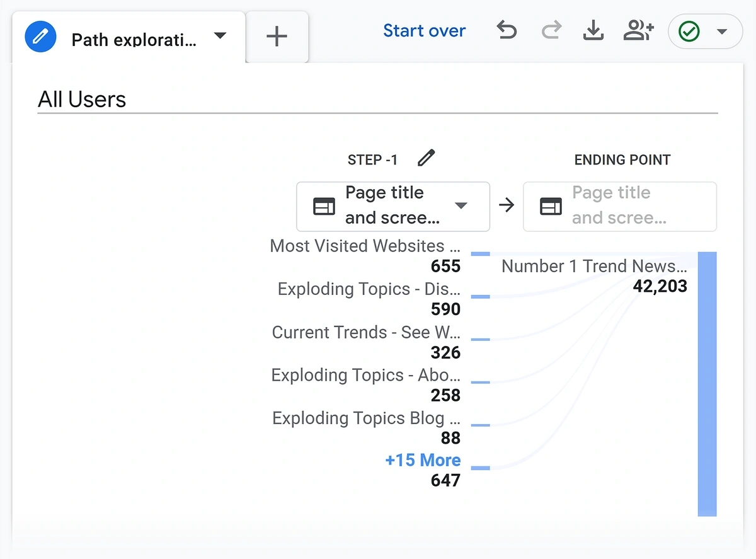Click the 590 event count
The width and height of the screenshot is (756, 559).
pos(446,309)
